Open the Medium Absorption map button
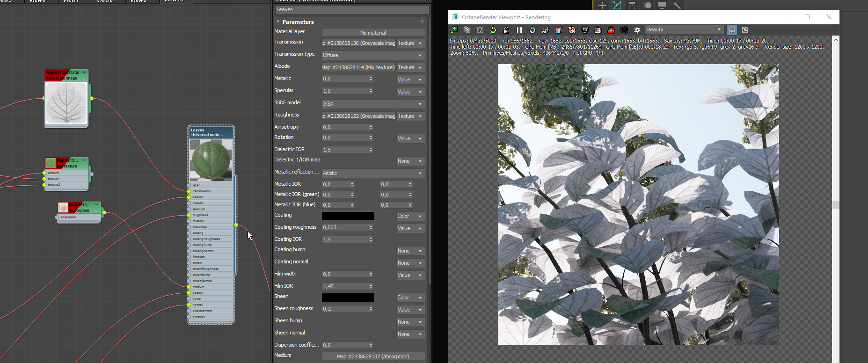Image resolution: width=868 pixels, height=363 pixels. click(x=373, y=356)
